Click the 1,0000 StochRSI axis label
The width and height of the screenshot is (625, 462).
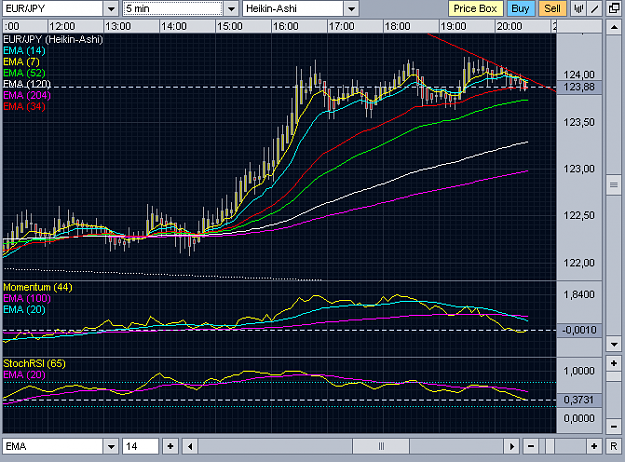click(579, 371)
